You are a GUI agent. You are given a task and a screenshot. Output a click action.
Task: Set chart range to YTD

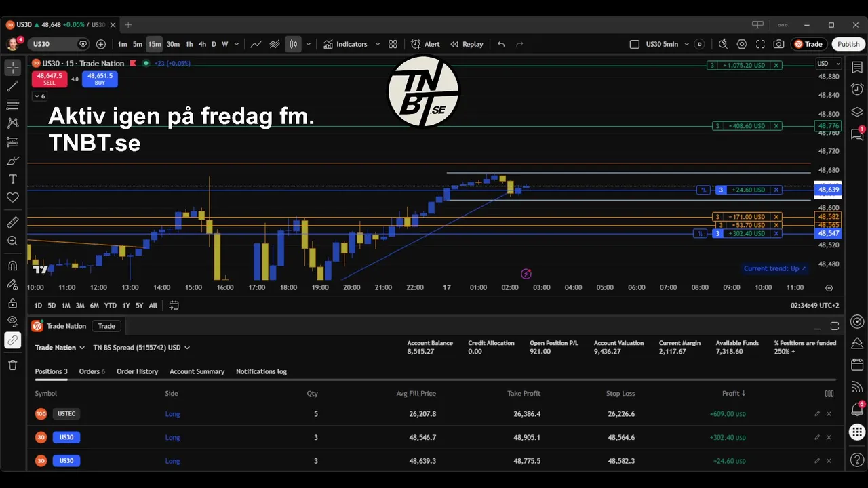pyautogui.click(x=110, y=306)
